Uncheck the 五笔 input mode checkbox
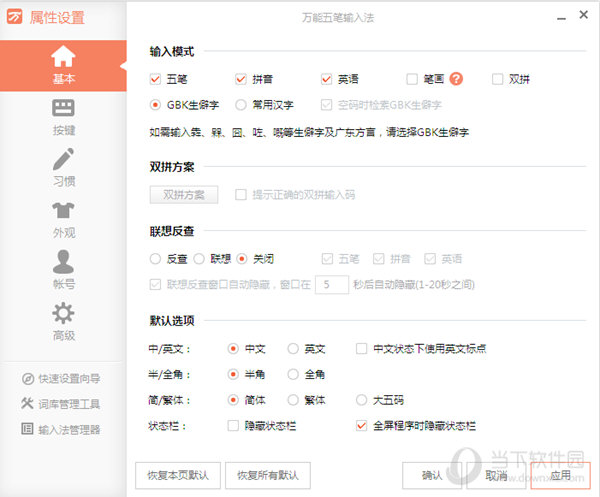Image resolution: width=600 pixels, height=497 pixels. 155,79
